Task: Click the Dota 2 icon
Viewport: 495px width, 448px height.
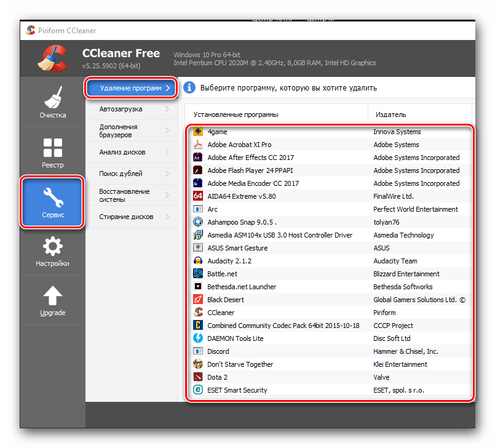Action: (x=198, y=377)
